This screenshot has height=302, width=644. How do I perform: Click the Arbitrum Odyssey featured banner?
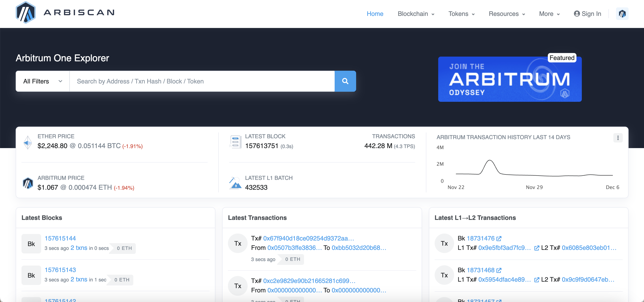510,79
